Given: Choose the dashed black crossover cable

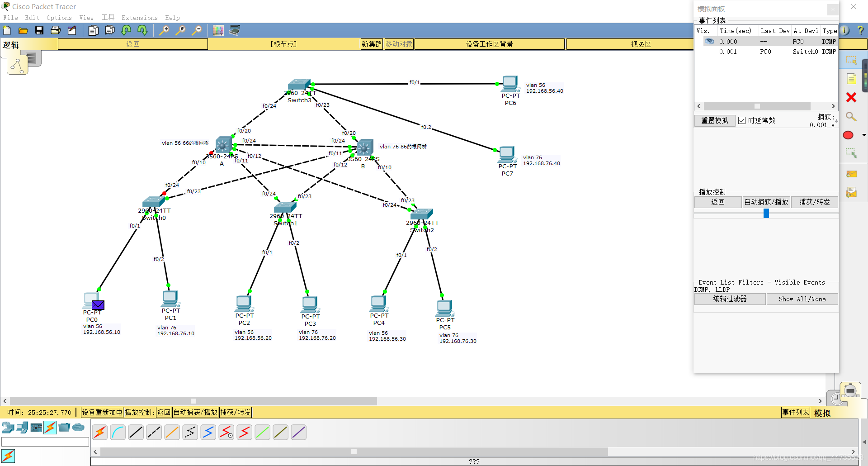Looking at the screenshot, I should 154,433.
